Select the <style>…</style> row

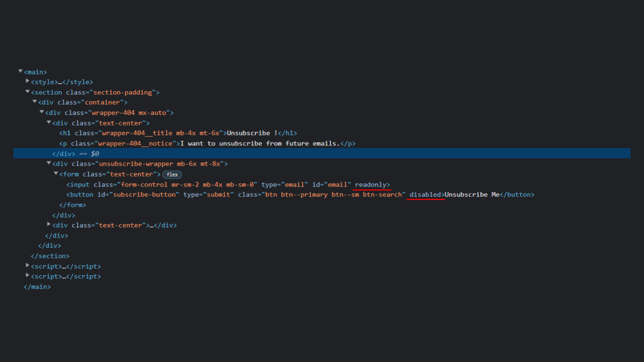[x=62, y=82]
